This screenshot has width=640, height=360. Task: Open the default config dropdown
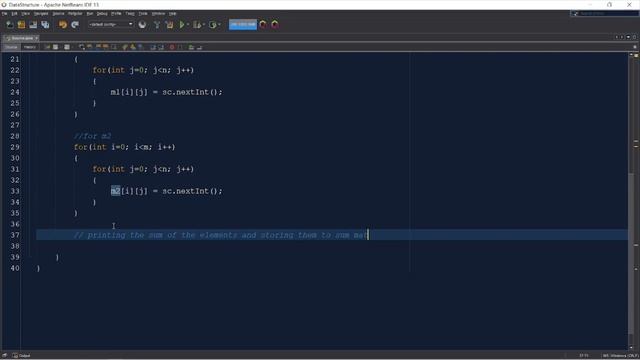pyautogui.click(x=111, y=24)
